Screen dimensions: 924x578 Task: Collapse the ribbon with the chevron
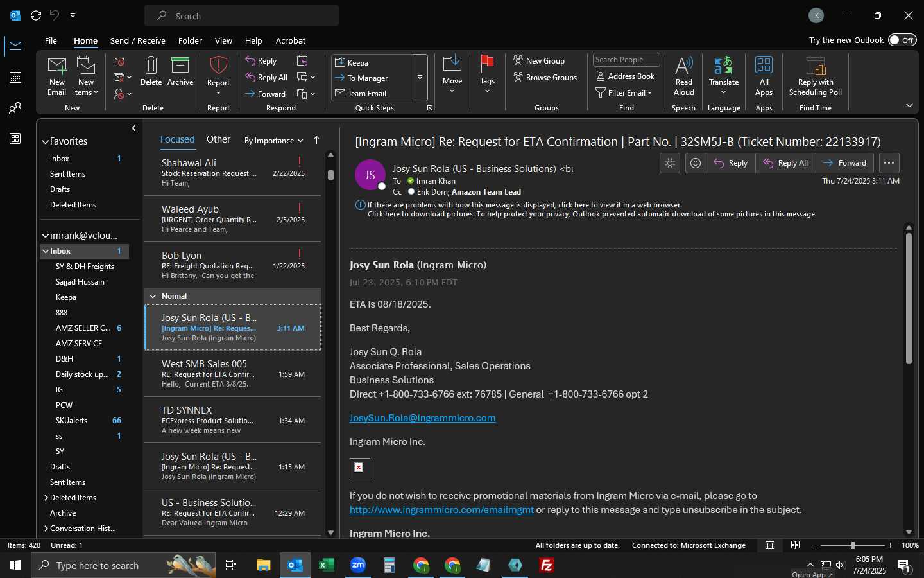pyautogui.click(x=909, y=105)
